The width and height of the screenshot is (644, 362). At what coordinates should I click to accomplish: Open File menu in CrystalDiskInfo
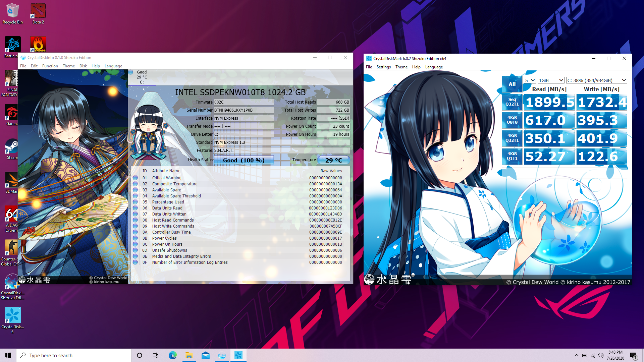click(x=23, y=66)
